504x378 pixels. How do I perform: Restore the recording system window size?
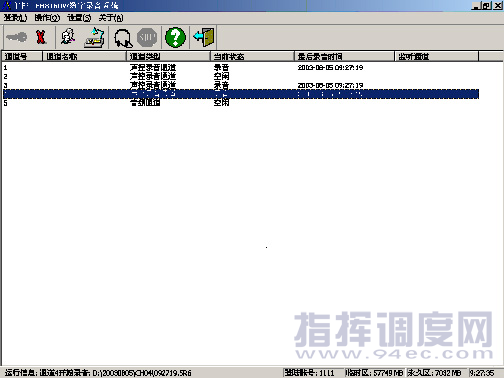point(486,5)
